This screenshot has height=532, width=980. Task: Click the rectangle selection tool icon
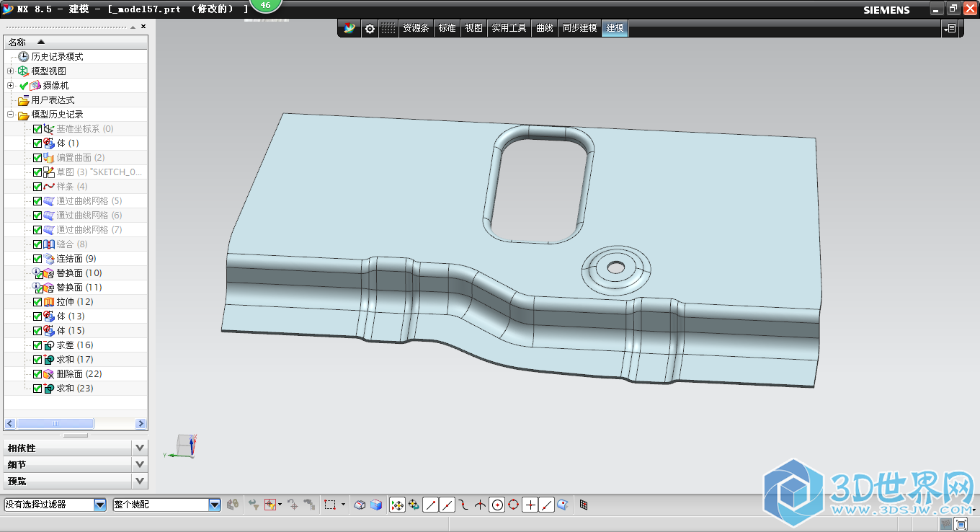pyautogui.click(x=330, y=505)
